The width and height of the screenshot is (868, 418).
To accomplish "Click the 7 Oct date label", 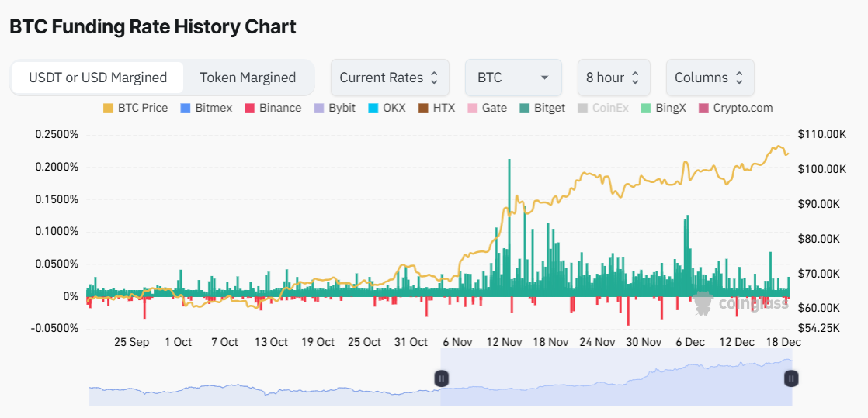I will pyautogui.click(x=224, y=342).
